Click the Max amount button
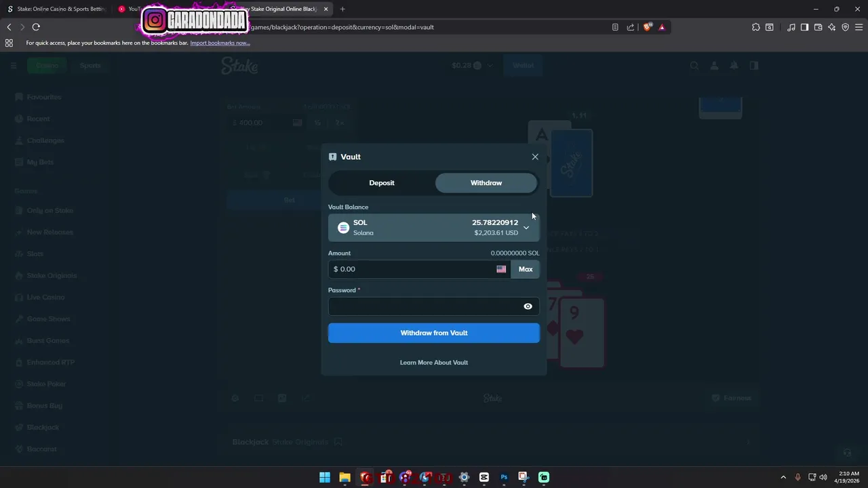This screenshot has height=488, width=868. tap(526, 269)
